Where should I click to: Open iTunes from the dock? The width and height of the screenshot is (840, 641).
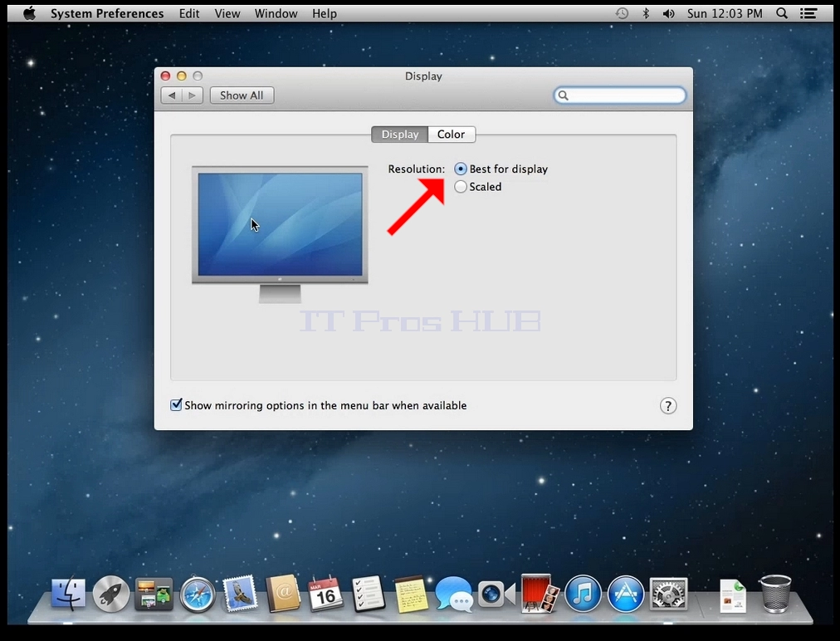pyautogui.click(x=583, y=594)
